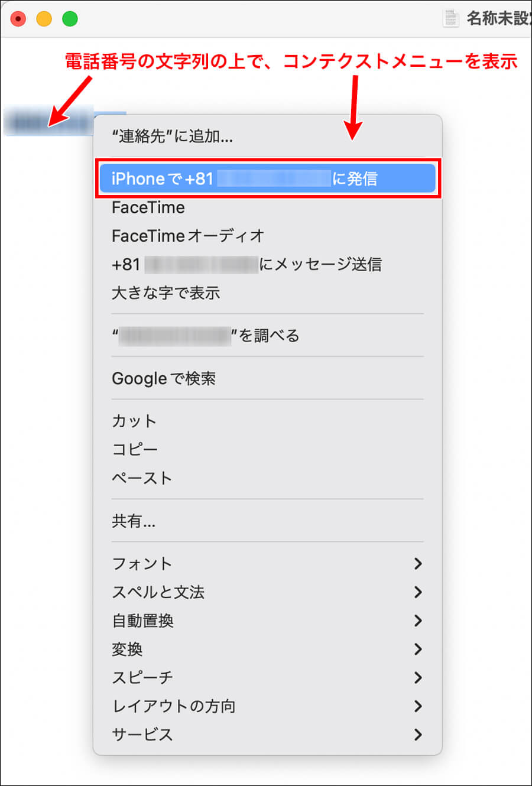Viewport: 532px width, 786px height.
Task: Open the スピーチ submenu chevron
Action: click(418, 677)
